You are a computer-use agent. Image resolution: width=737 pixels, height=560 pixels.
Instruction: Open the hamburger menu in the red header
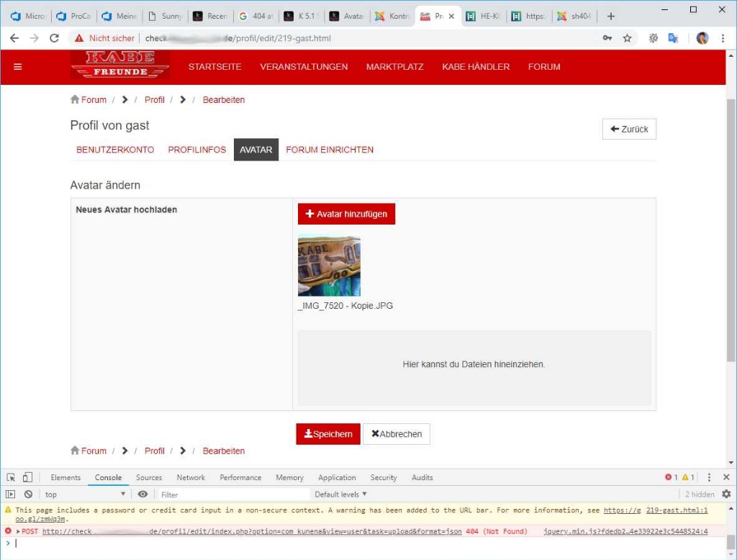18,67
